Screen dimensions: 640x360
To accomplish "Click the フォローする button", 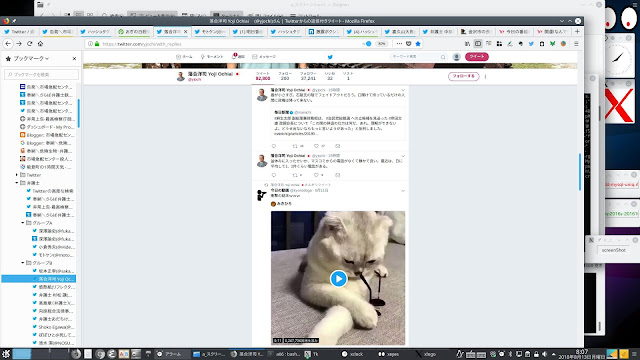I will click(x=464, y=76).
